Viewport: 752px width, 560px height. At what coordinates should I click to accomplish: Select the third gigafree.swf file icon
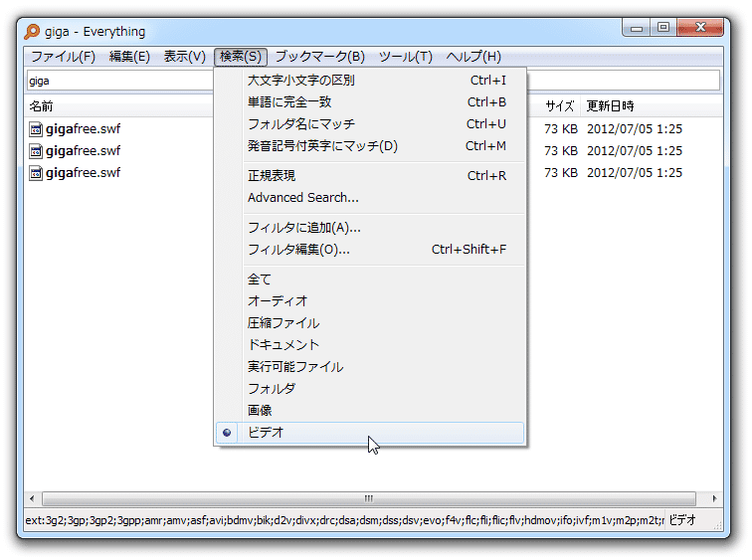point(36,173)
